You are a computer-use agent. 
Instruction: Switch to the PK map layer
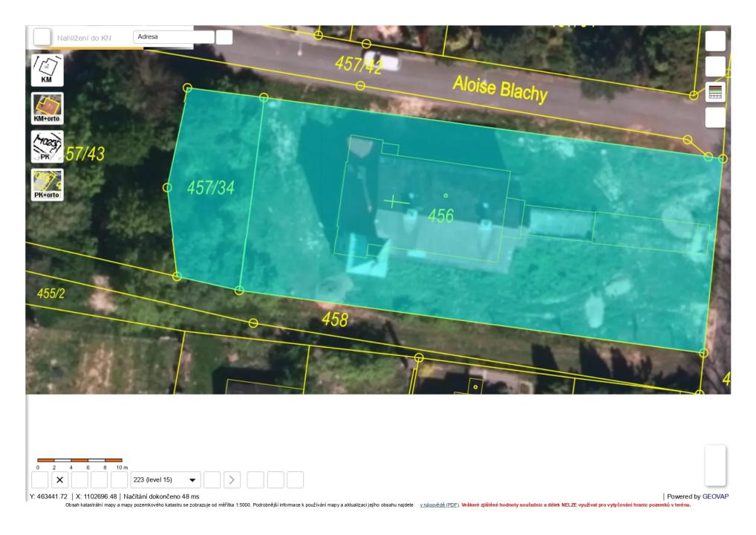tap(47, 146)
